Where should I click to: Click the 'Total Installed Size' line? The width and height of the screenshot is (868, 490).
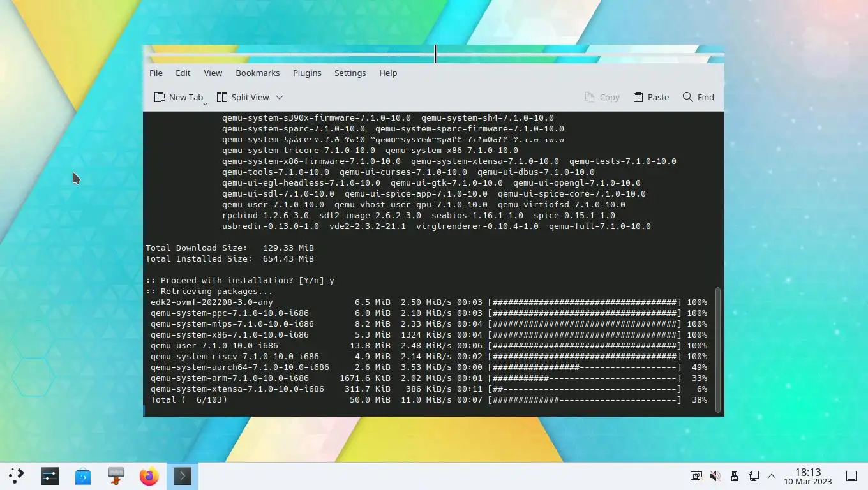(230, 258)
